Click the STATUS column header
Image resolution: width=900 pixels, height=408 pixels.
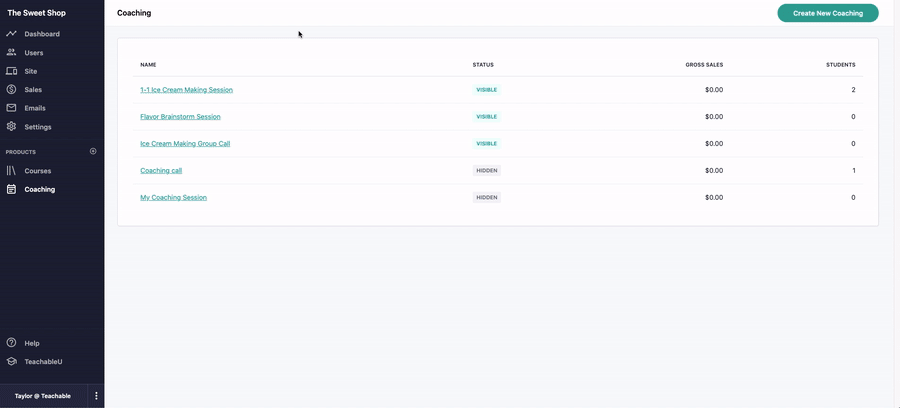coord(483,65)
